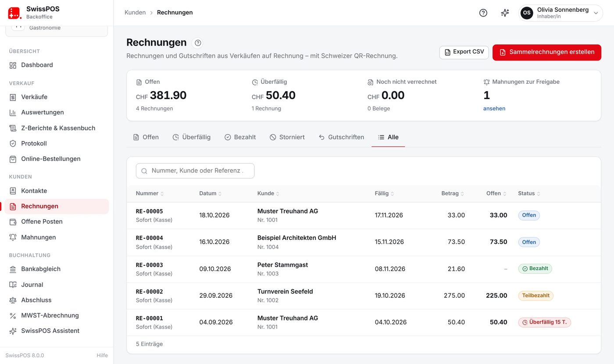Select the Offen tab

click(146, 137)
